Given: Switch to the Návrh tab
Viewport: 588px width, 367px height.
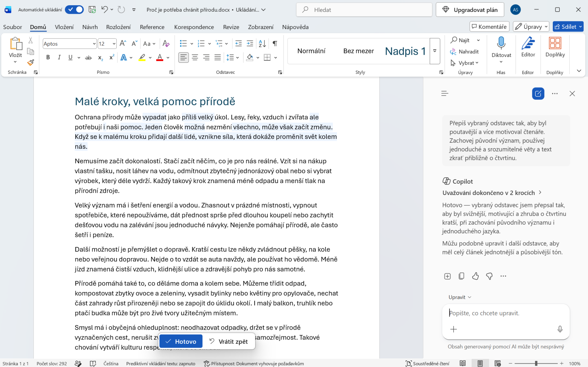Looking at the screenshot, I should [x=90, y=27].
